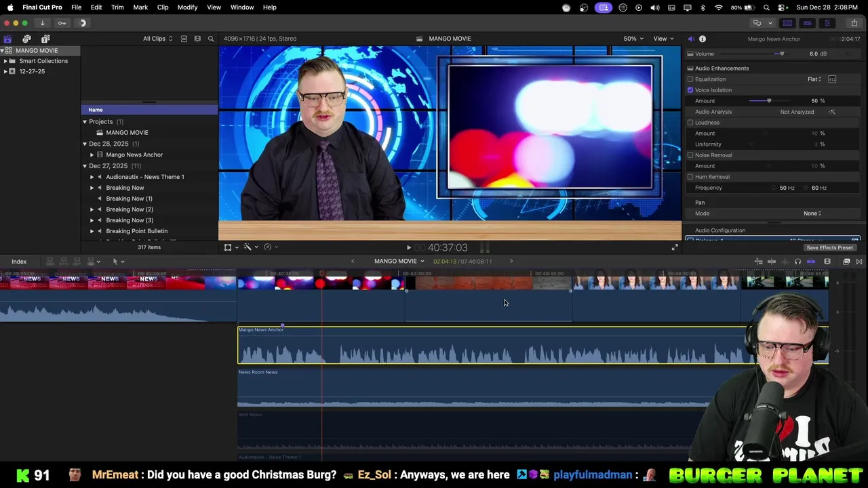
Task: Toggle audio skimming in timeline
Action: click(785, 262)
